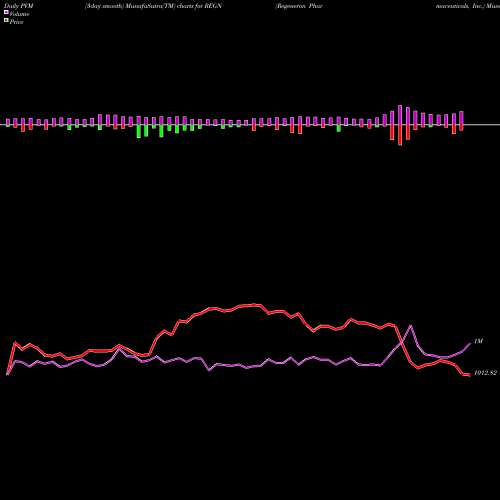Click the tallest magenta volume bar

400,115
